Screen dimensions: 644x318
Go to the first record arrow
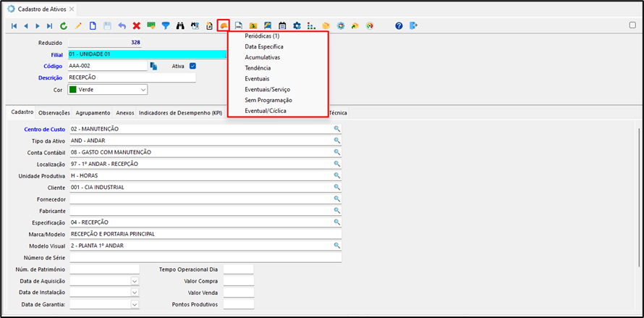[14, 25]
